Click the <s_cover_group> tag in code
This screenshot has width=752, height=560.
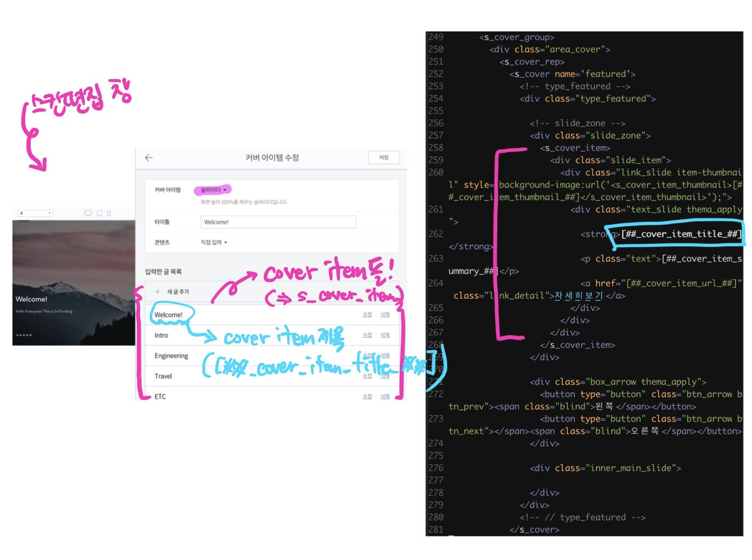point(517,37)
